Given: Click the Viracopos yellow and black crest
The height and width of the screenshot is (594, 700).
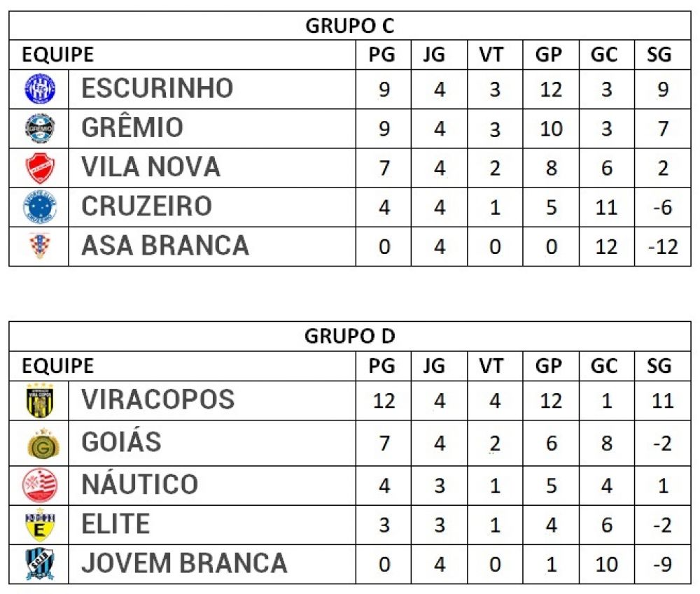Looking at the screenshot, I should coord(39,401).
